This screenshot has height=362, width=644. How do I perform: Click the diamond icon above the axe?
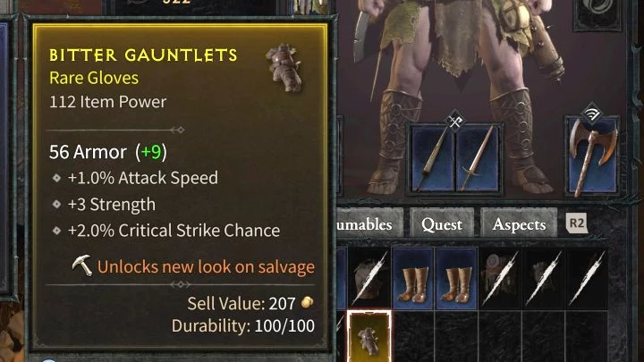[592, 114]
